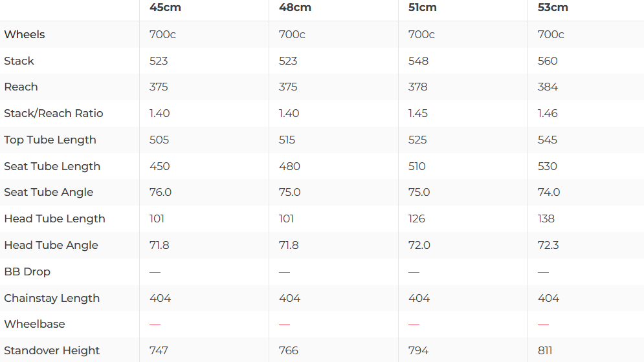Click the 45cm column header
The width and height of the screenshot is (644, 362).
164,8
